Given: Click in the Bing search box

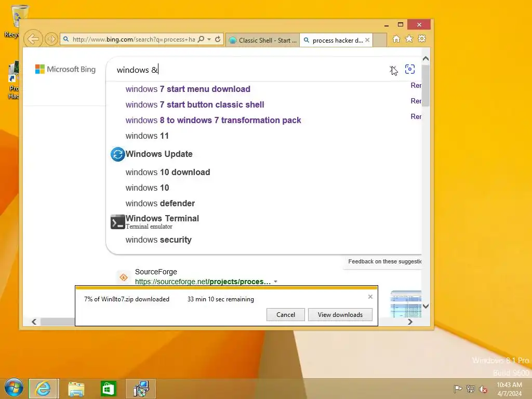Looking at the screenshot, I should coord(251,70).
